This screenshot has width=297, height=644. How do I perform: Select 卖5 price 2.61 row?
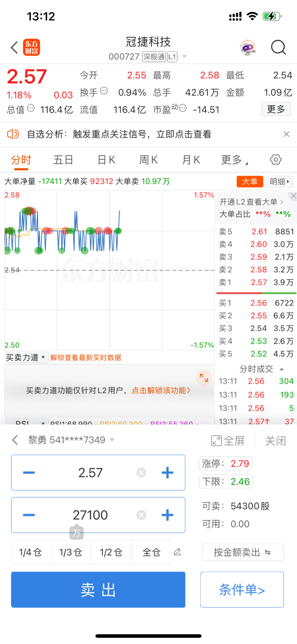[256, 232]
